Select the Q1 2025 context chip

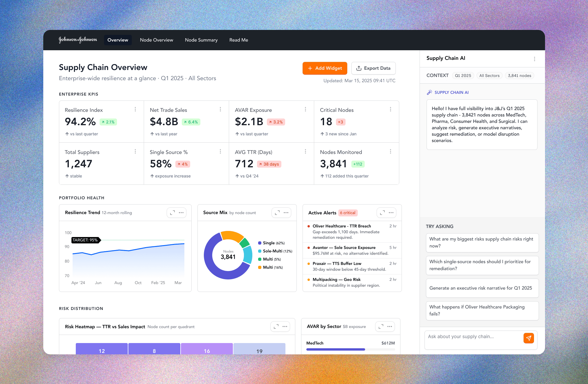coord(463,76)
